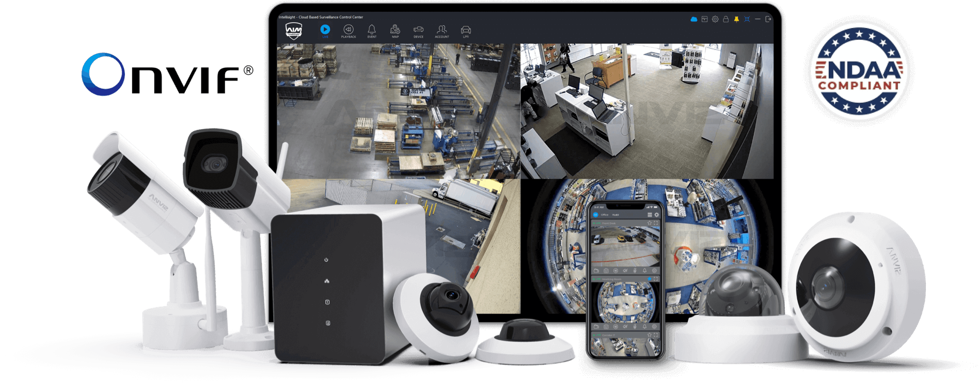Viewport: 980px width, 384px height.
Task: Expand Front Desk camera to fullscreen
Action: coord(656,223)
